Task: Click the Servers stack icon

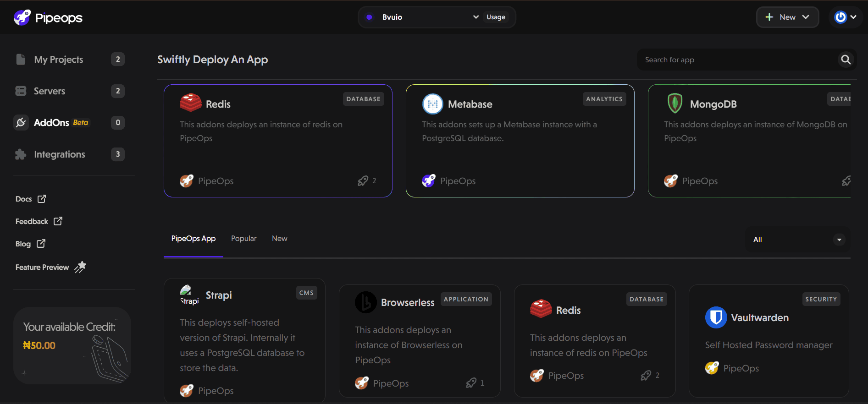Action: coord(21,91)
